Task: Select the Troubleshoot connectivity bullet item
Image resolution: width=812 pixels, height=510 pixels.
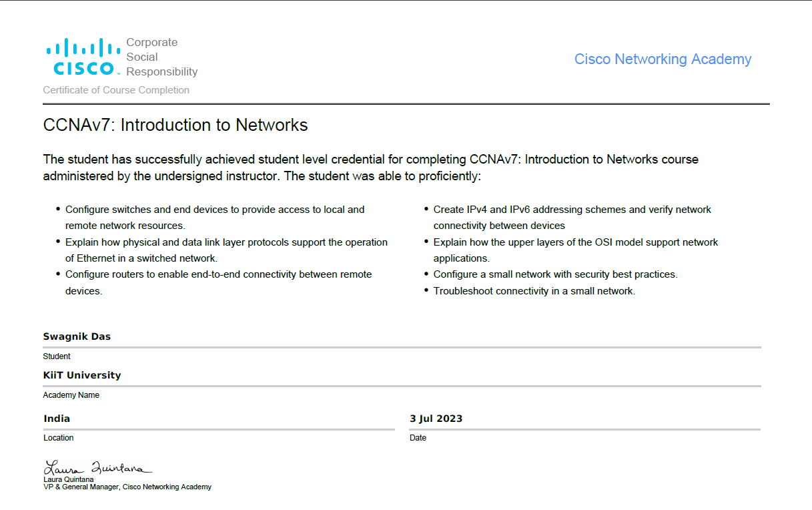Action: click(x=534, y=291)
